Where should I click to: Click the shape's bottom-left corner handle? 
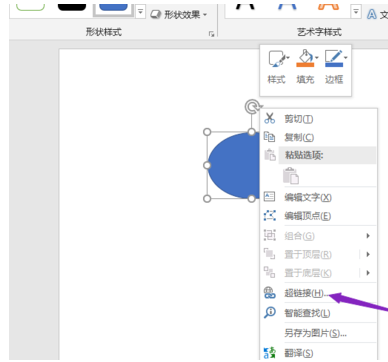pos(207,199)
